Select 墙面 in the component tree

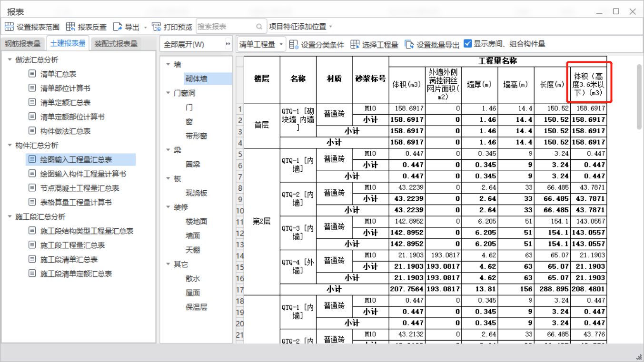click(193, 235)
